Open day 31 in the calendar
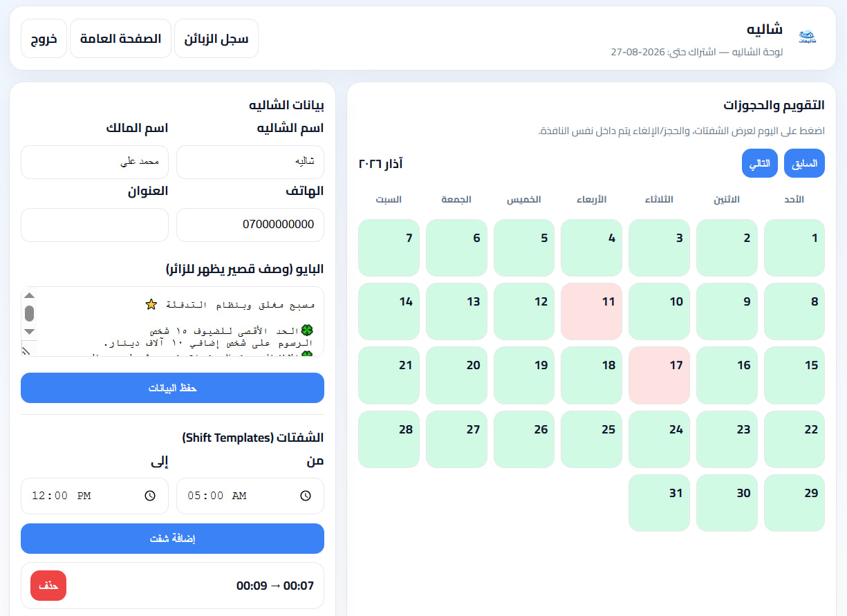The height and width of the screenshot is (616, 847). (659, 503)
